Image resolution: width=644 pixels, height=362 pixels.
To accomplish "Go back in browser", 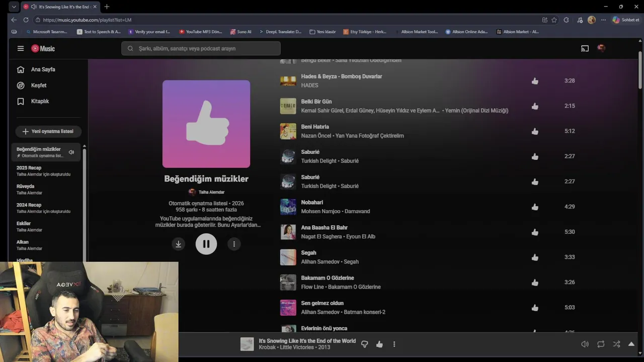I will click(14, 20).
